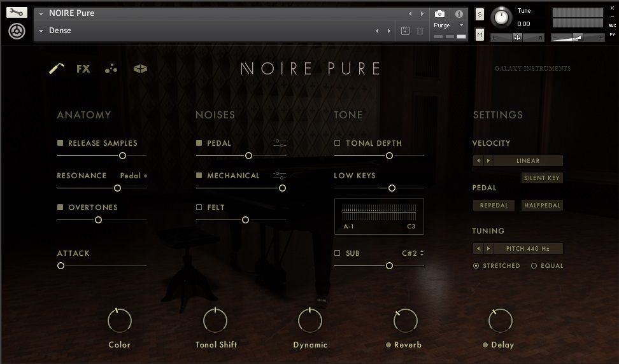The image size is (619, 364).
Task: Toggle Delay on/off dot
Action: pos(485,345)
